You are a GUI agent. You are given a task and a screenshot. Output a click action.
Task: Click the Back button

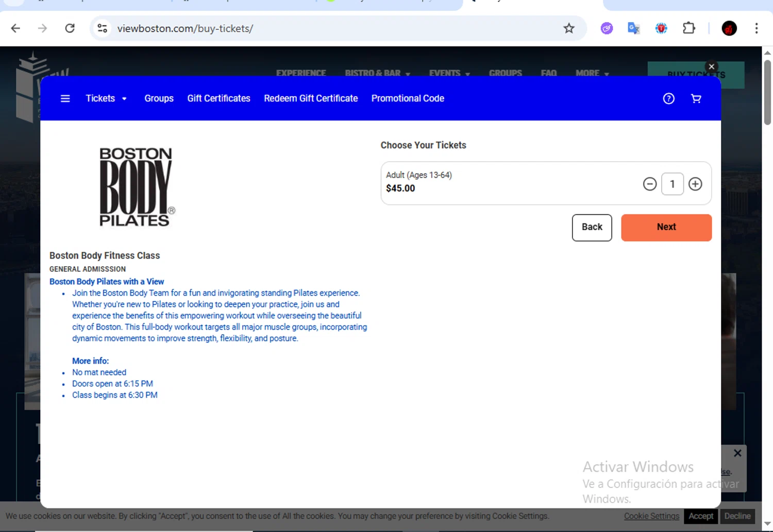pos(592,228)
